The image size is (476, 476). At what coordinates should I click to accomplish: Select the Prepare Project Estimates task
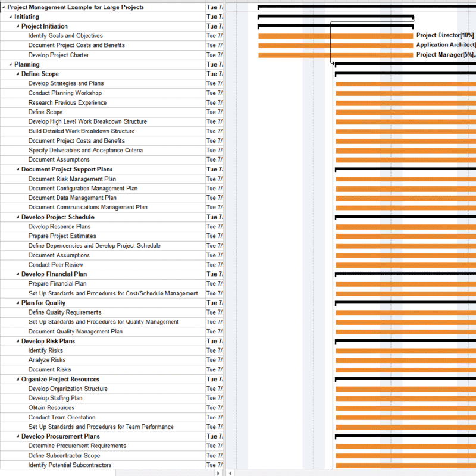coord(62,236)
